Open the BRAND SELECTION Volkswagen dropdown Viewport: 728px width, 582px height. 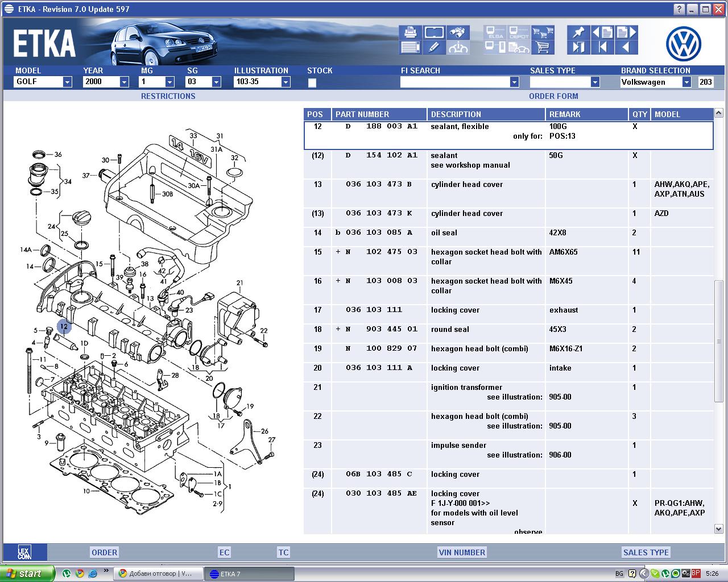pos(686,82)
